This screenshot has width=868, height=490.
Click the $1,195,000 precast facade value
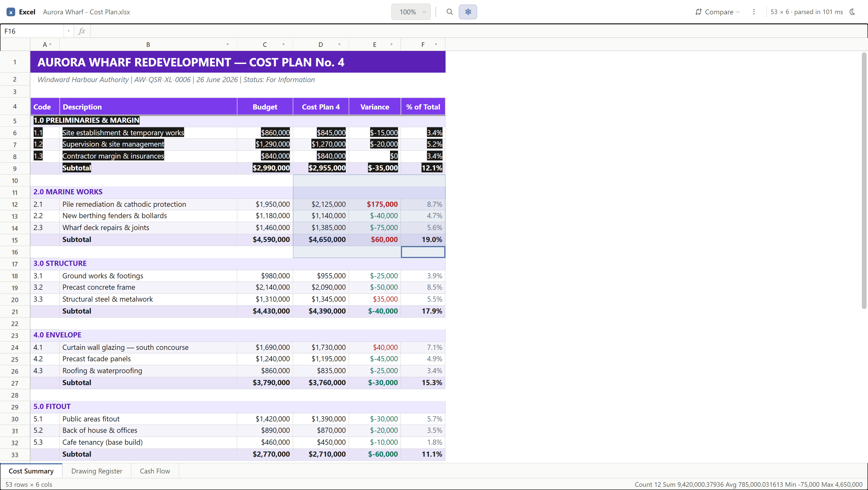321,359
